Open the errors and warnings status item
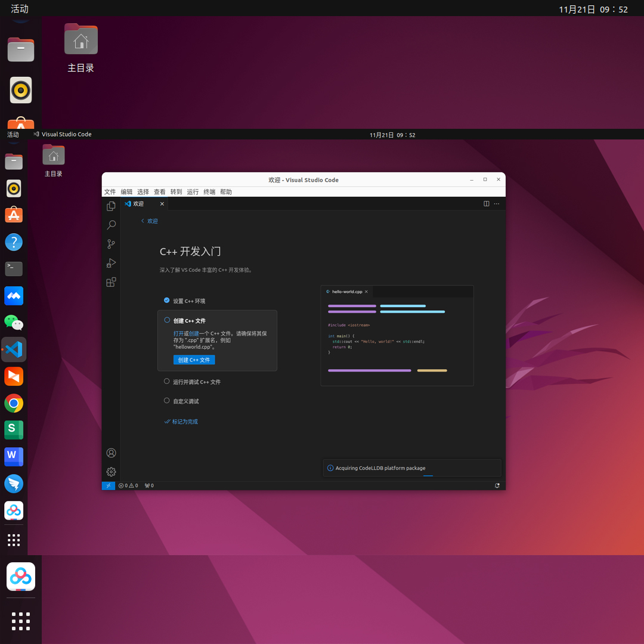The height and width of the screenshot is (644, 644). 128,485
